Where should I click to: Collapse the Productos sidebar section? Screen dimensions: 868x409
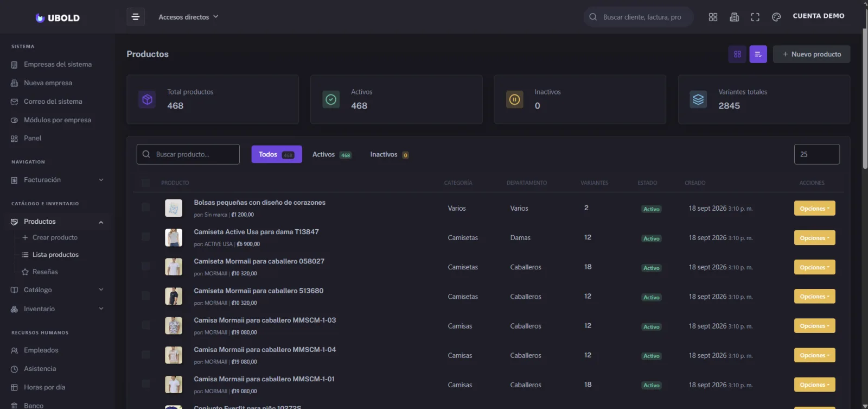57,222
